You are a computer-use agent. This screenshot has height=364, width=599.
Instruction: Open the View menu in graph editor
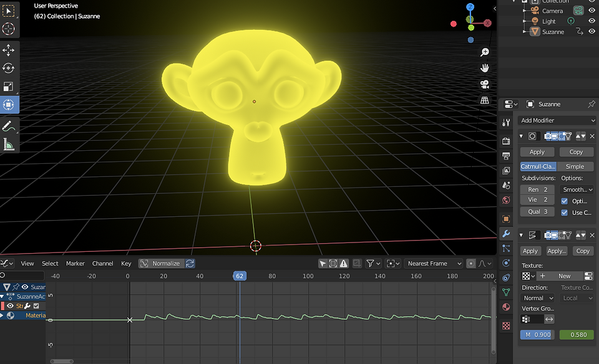(27, 263)
